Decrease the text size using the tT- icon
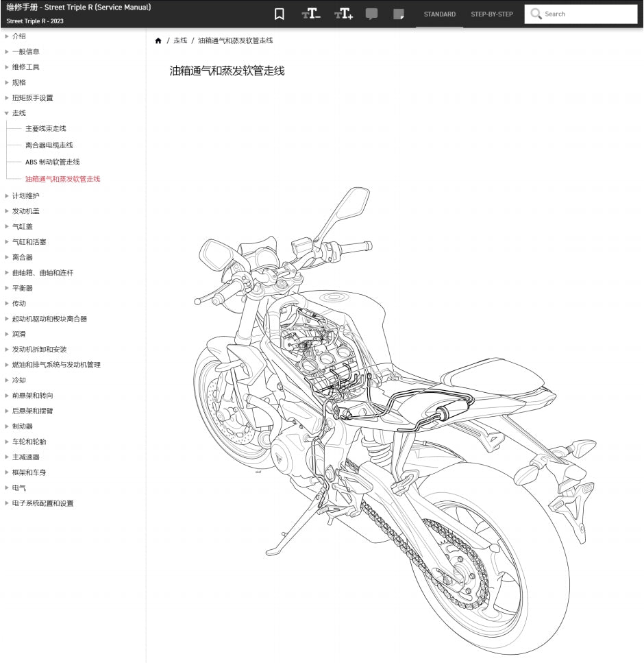The image size is (644, 663). [x=310, y=14]
